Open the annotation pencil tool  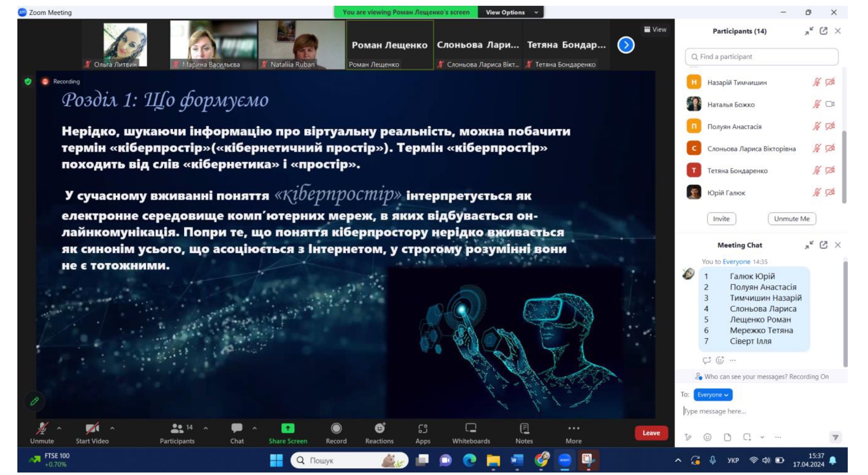tap(35, 401)
